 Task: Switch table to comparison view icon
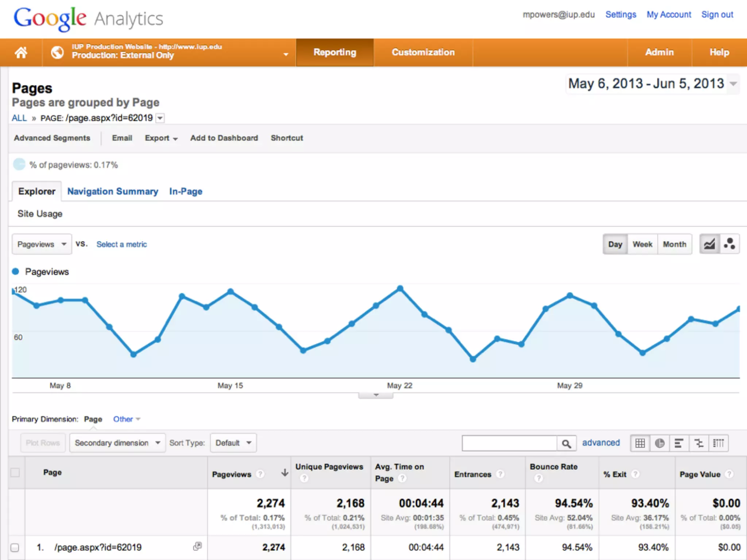pos(698,443)
